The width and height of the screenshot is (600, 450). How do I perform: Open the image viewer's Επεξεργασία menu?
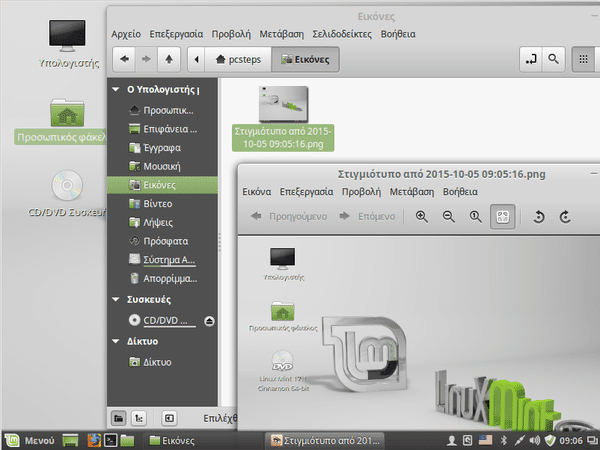pos(306,192)
